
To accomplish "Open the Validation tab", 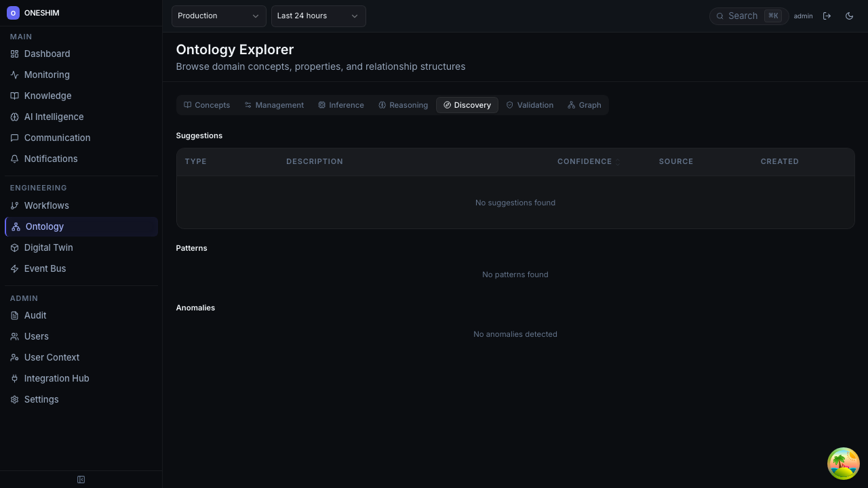I will point(530,105).
